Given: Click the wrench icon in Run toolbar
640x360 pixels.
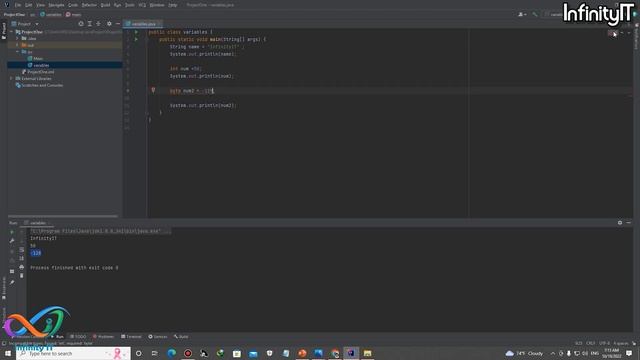Looking at the screenshot, I should 12,240.
